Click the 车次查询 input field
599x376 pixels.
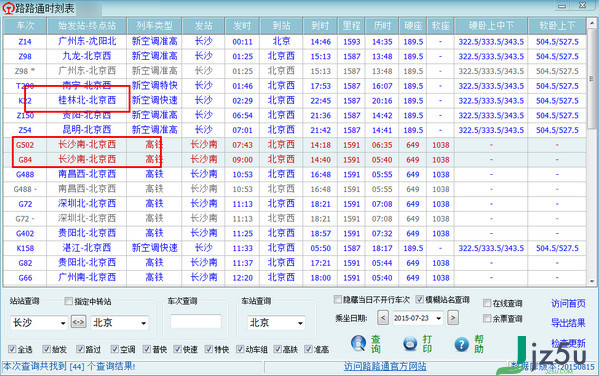pos(196,321)
